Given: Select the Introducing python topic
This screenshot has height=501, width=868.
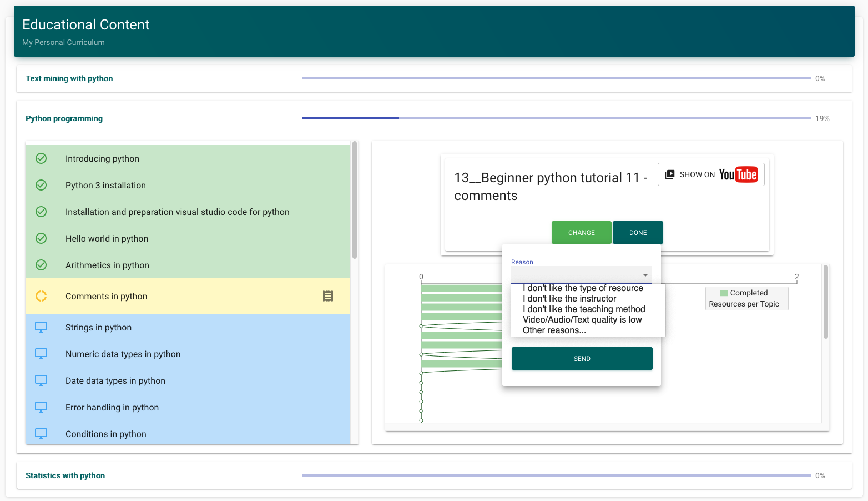Looking at the screenshot, I should tap(188, 158).
